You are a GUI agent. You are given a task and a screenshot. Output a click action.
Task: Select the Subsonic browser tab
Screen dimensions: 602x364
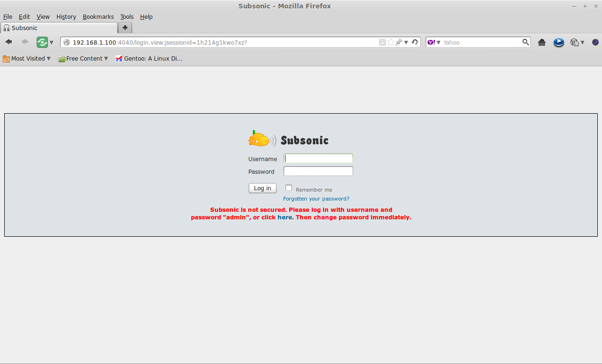(59, 28)
